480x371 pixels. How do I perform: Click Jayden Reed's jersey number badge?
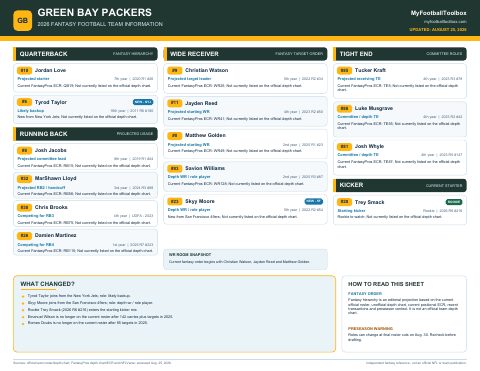click(175, 103)
